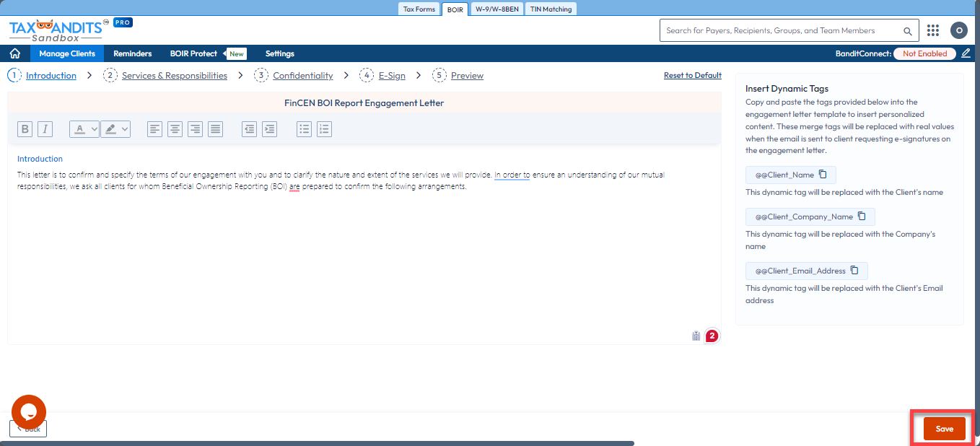The width and height of the screenshot is (980, 446).
Task: Click the underlined phrase "In order to"
Action: click(x=512, y=175)
